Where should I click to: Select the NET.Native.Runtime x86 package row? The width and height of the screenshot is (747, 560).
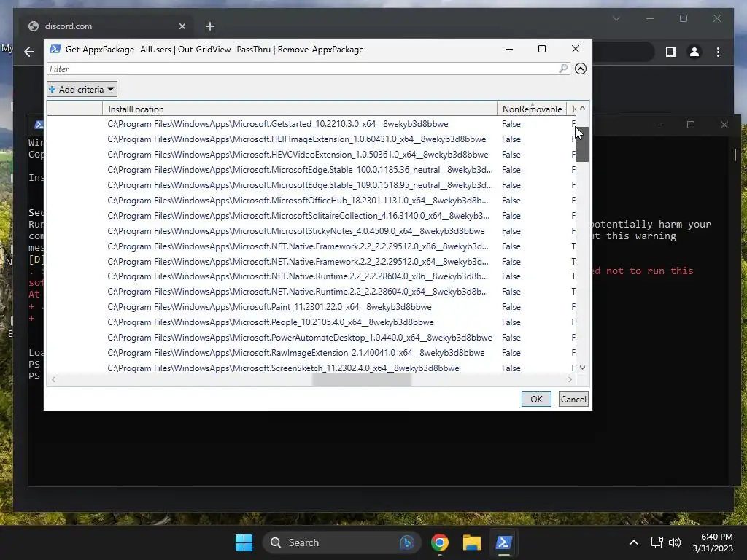[311, 276]
